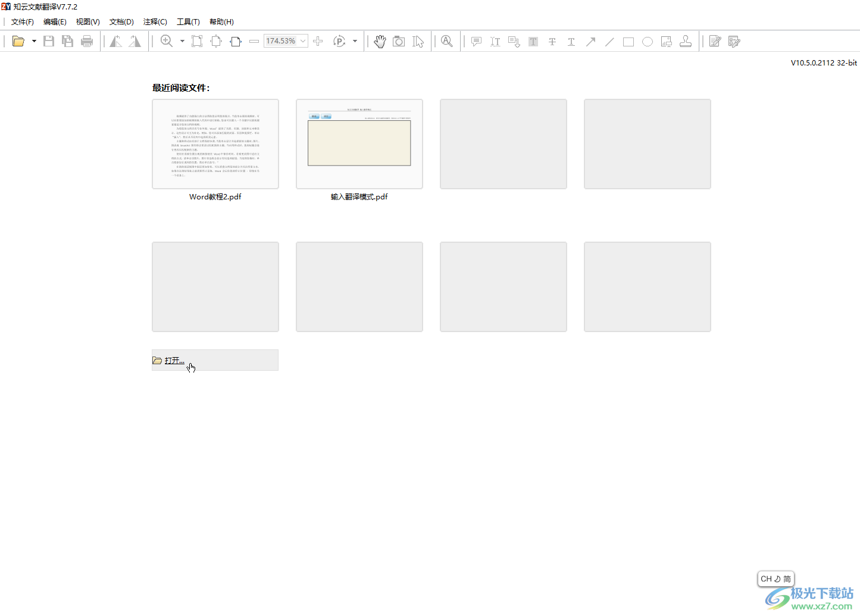Click the Save As double-disk icon
Viewport: 860px width, 616px height.
(x=68, y=41)
